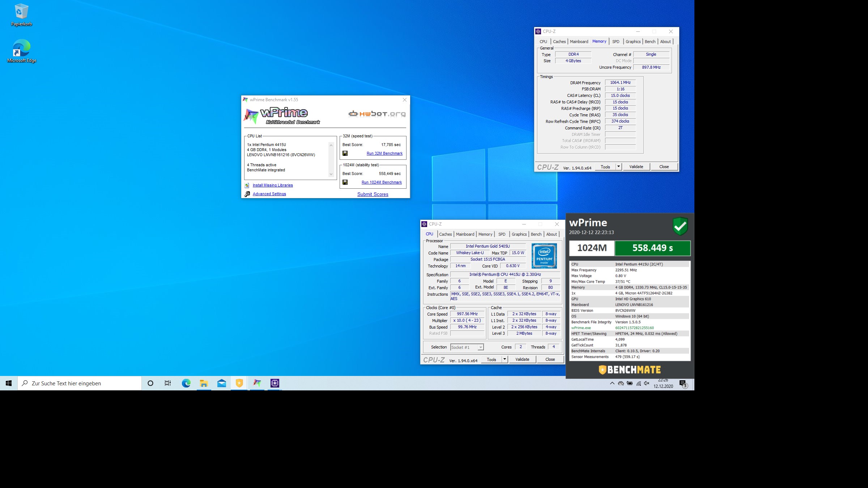
Task: Open the Windows Start menu
Action: [x=9, y=383]
